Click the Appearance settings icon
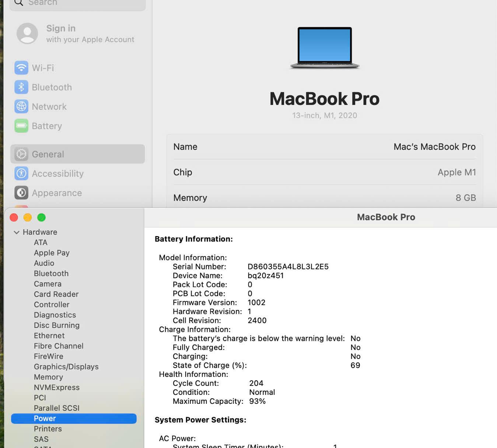Screen dimensions: 497x448 (x=21, y=193)
